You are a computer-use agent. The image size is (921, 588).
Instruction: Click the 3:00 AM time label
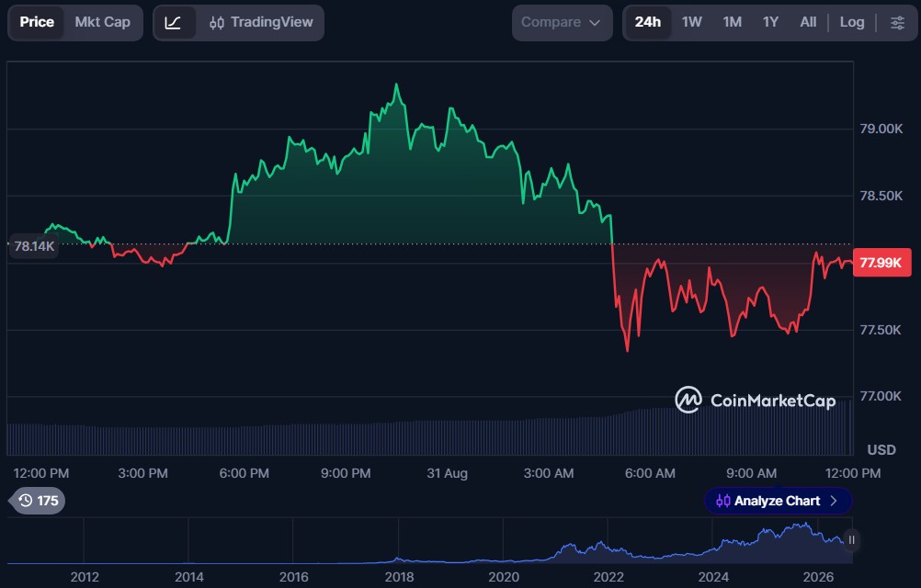(549, 473)
